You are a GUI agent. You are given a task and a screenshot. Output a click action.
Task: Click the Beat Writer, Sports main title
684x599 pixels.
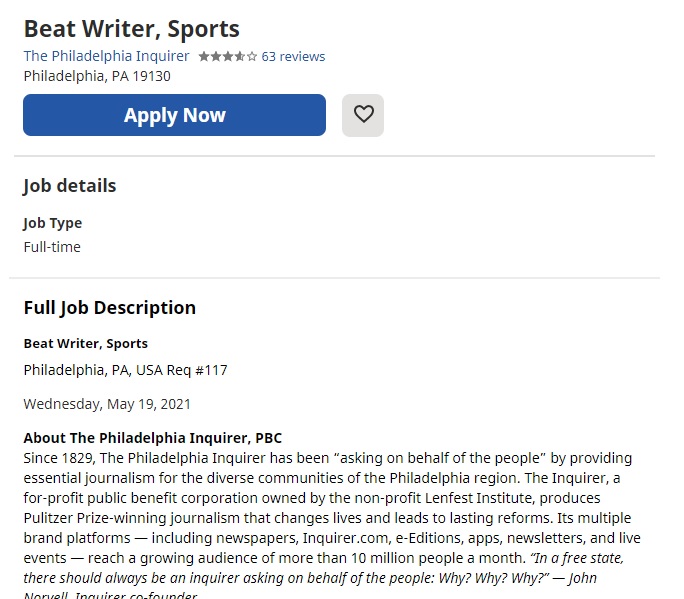(132, 29)
